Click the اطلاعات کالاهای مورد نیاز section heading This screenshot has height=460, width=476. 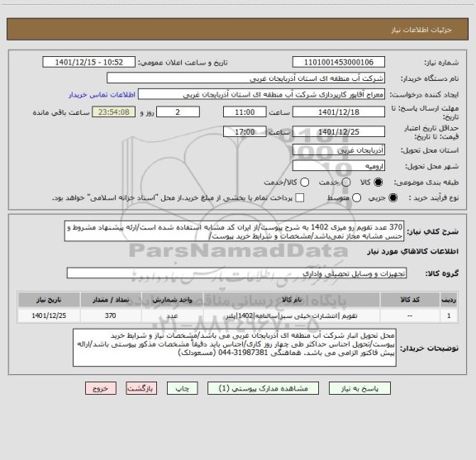coord(413,251)
